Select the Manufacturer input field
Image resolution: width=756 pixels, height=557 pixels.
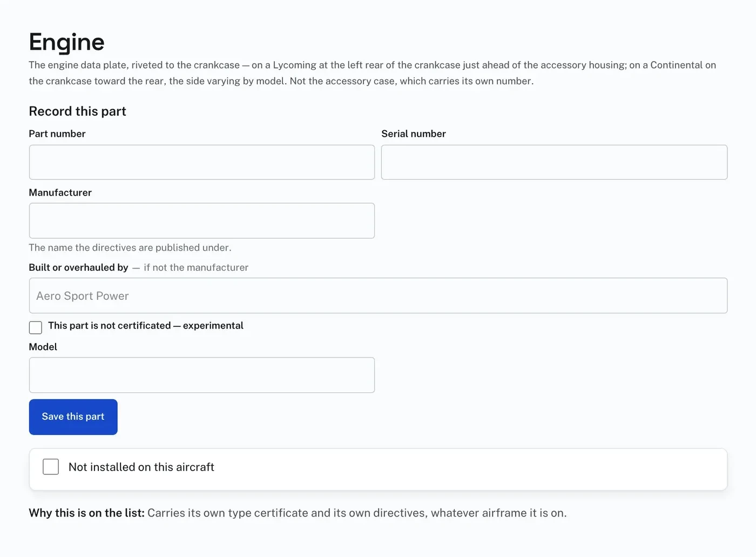tap(201, 220)
